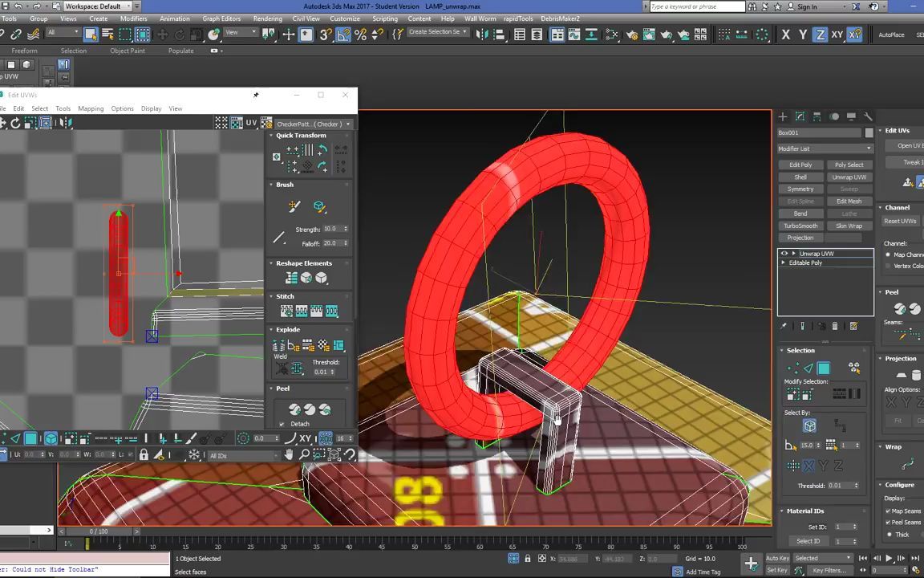This screenshot has width=924, height=578.
Task: Click the Strength value spinner up arrow
Action: point(346,226)
